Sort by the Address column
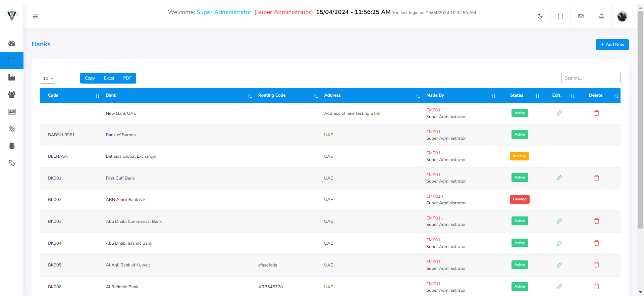Viewport: 644px width, 296px height. click(x=372, y=95)
